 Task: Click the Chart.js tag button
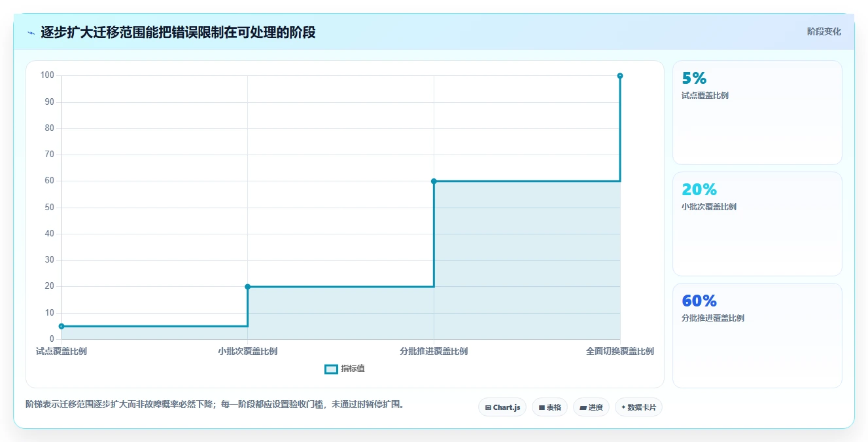[x=502, y=407]
